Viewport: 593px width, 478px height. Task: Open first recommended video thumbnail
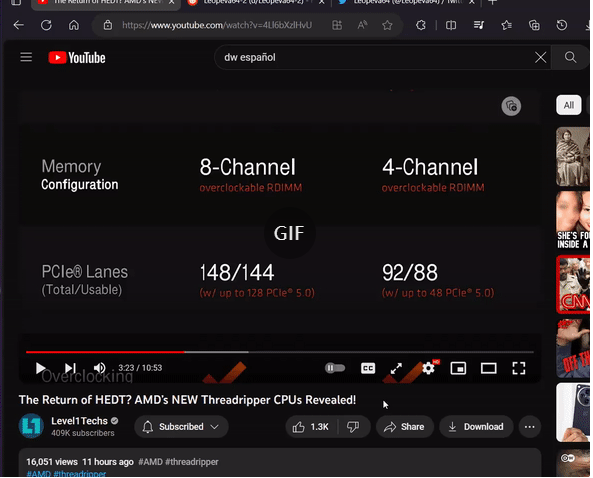[x=573, y=157]
